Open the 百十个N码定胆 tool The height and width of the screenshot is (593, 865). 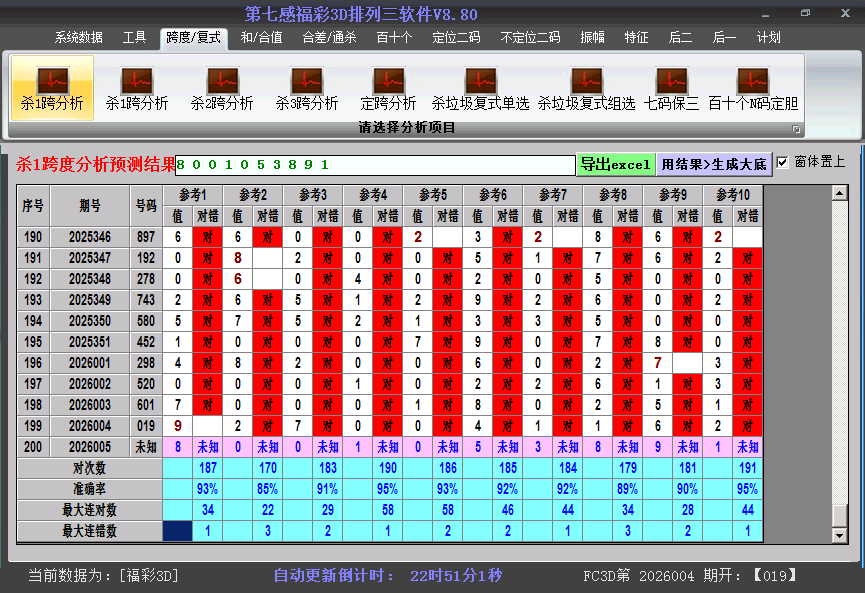753,88
